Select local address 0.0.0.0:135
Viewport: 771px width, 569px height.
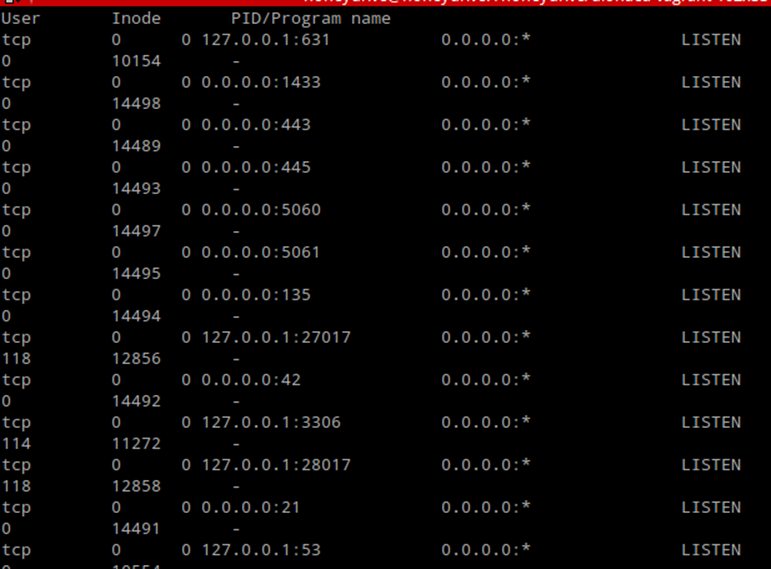pos(256,295)
